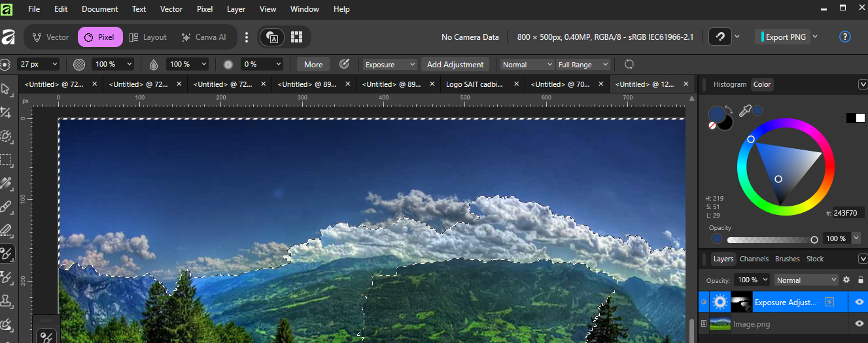868x343 pixels.
Task: Expand the Color panel options menu
Action: coord(862,84)
